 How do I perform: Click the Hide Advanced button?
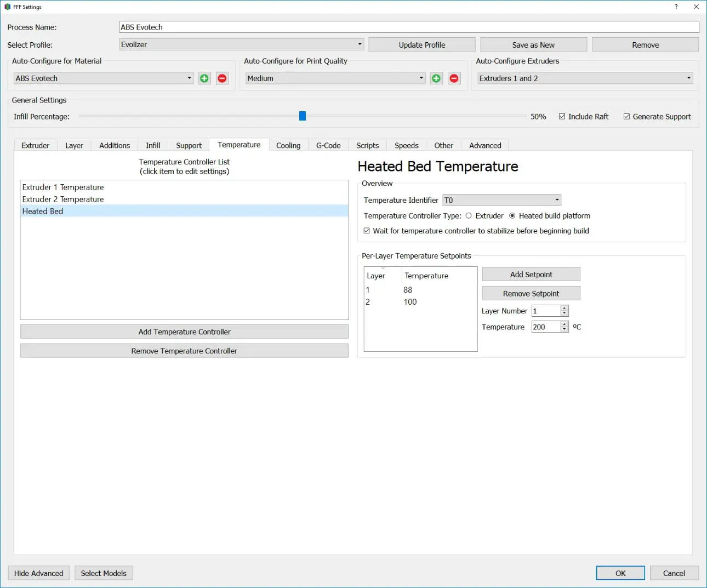coord(39,573)
